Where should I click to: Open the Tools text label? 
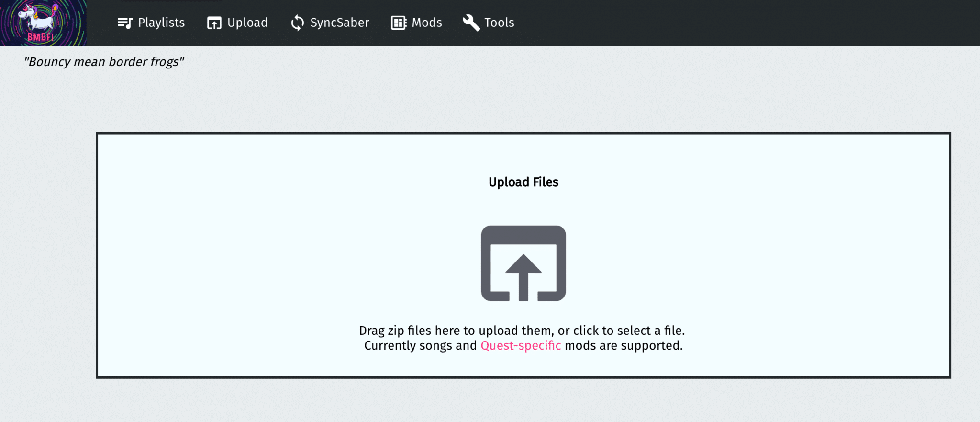coord(499,23)
